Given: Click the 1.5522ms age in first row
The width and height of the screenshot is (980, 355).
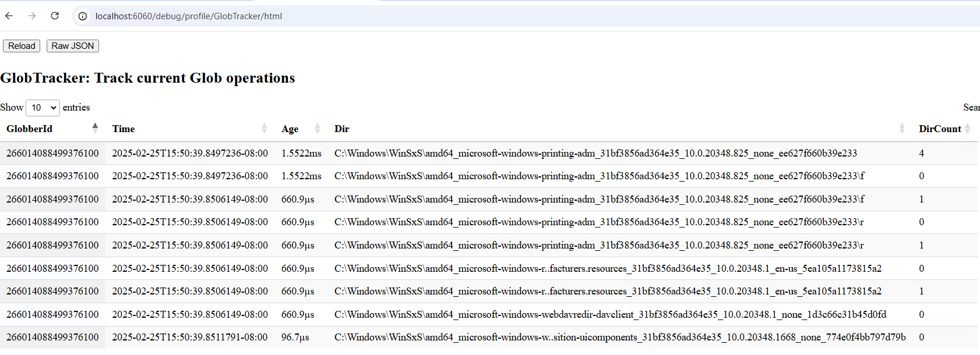Looking at the screenshot, I should coord(301,153).
